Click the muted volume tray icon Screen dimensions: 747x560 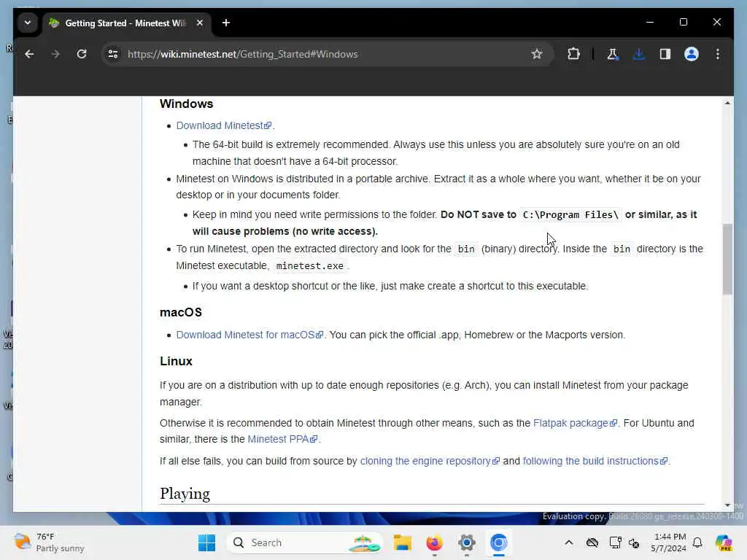(634, 542)
